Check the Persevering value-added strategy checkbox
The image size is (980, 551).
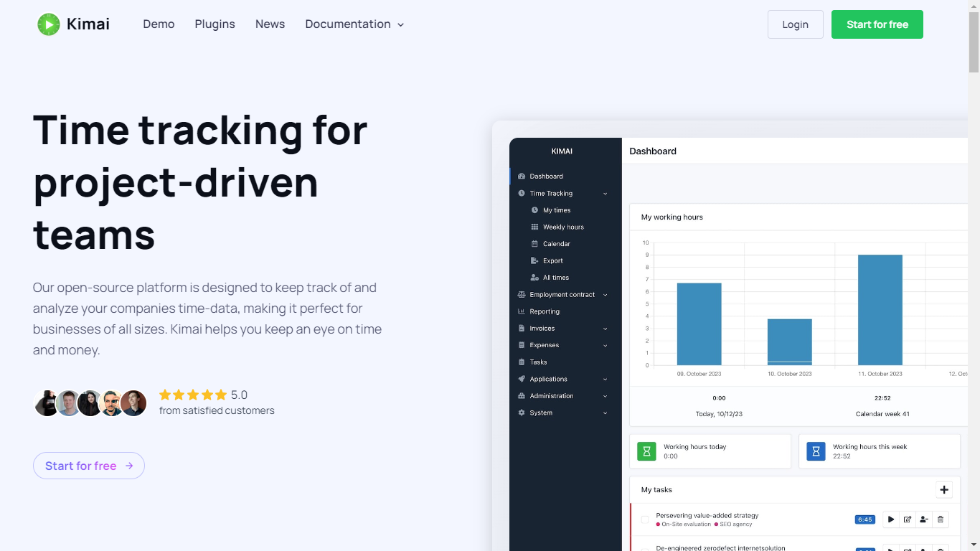tap(645, 519)
